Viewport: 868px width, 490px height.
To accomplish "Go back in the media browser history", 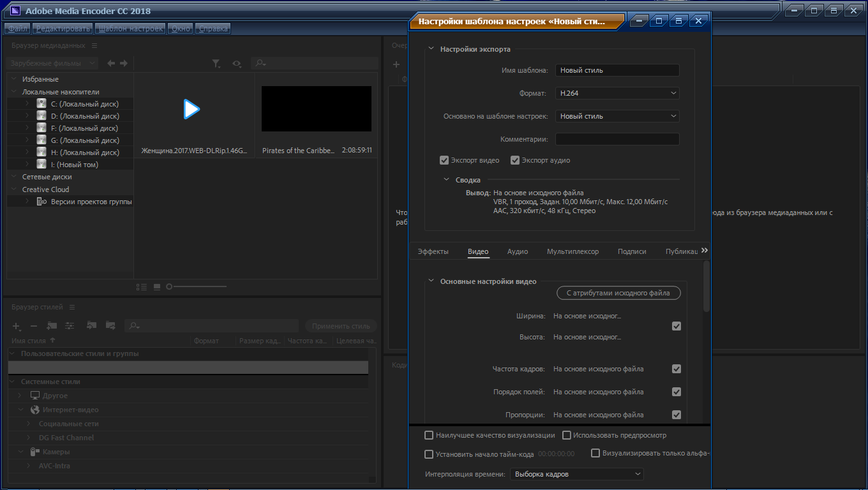I will click(x=111, y=63).
